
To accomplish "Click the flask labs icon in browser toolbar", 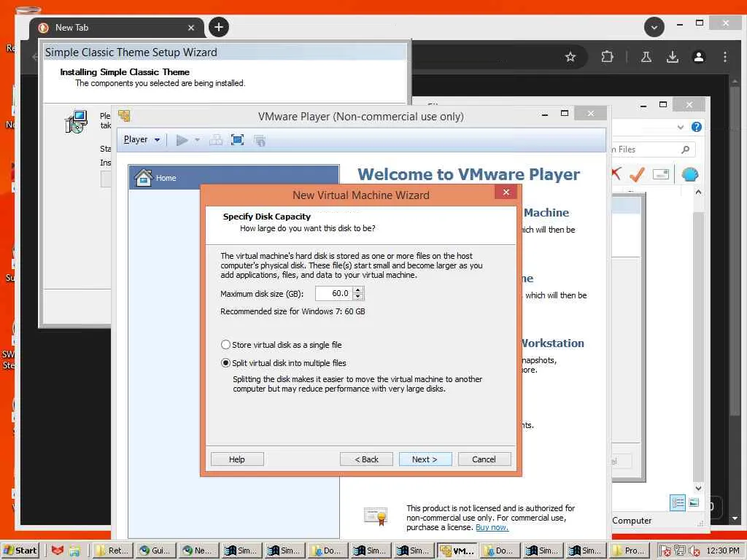I will point(646,57).
